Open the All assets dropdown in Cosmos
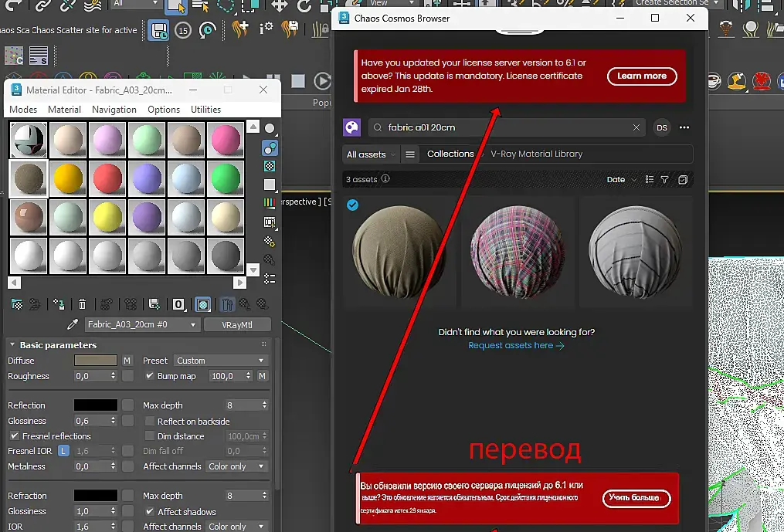Screen dimensions: 784x532 click(x=371, y=154)
